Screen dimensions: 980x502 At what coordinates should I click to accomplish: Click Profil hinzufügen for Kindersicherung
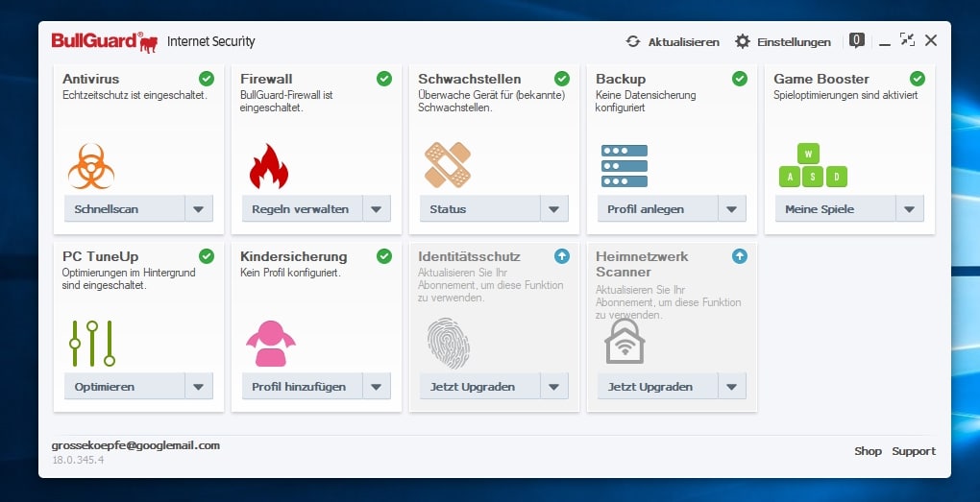point(302,387)
